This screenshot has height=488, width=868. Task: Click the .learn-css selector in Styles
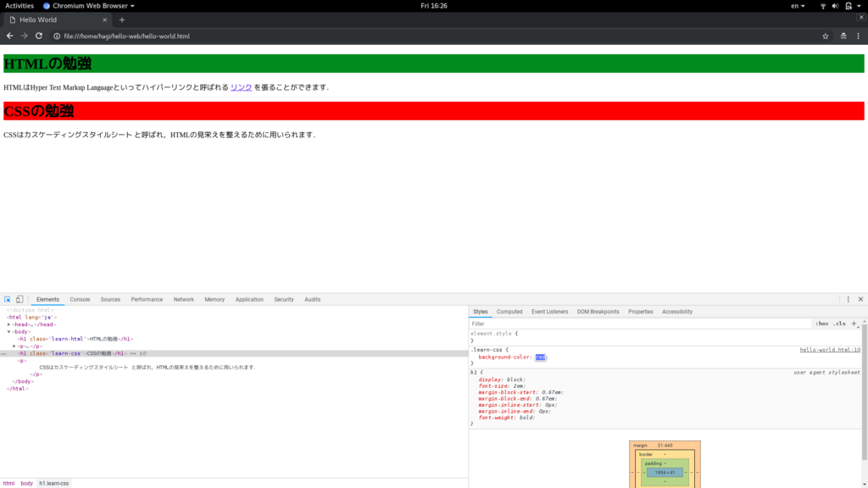click(486, 350)
